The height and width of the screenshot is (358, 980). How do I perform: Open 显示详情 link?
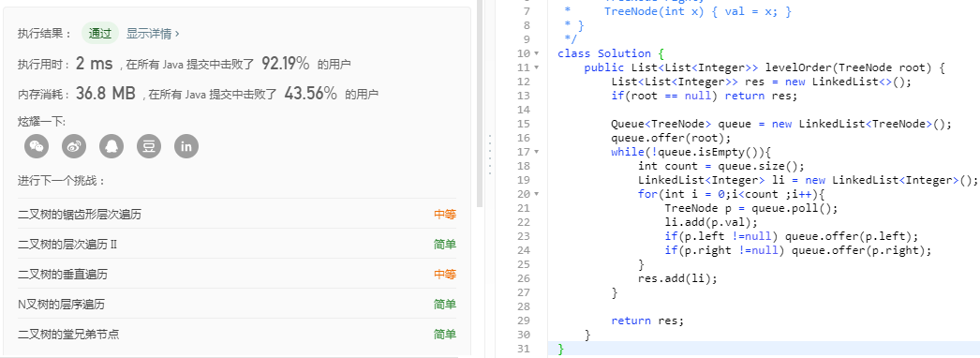coord(153,34)
